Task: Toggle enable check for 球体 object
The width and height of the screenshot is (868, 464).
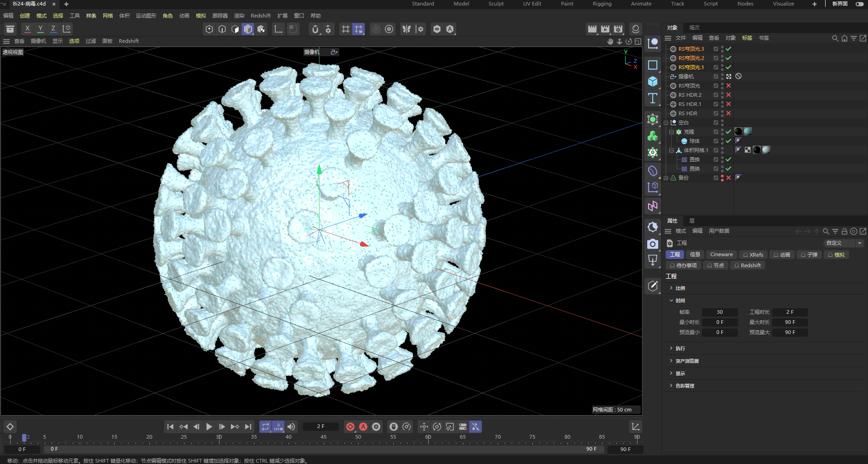Action: tap(728, 141)
